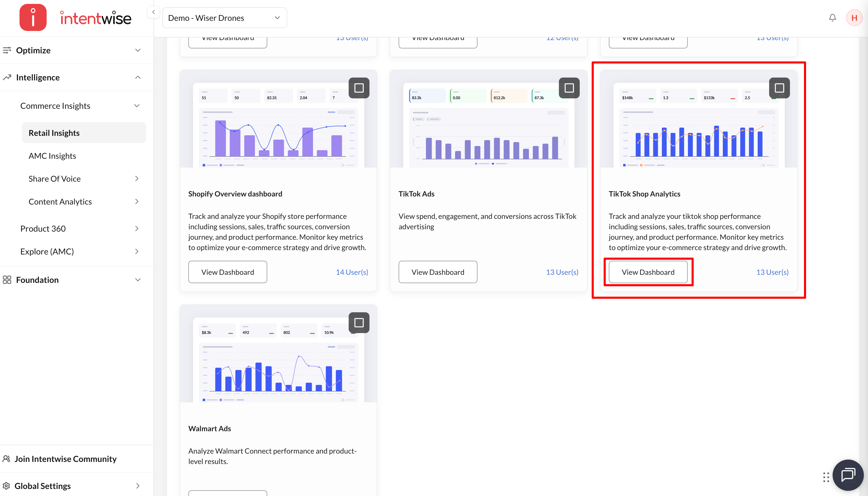
Task: Open Global Settings in the sidebar
Action: tap(43, 486)
